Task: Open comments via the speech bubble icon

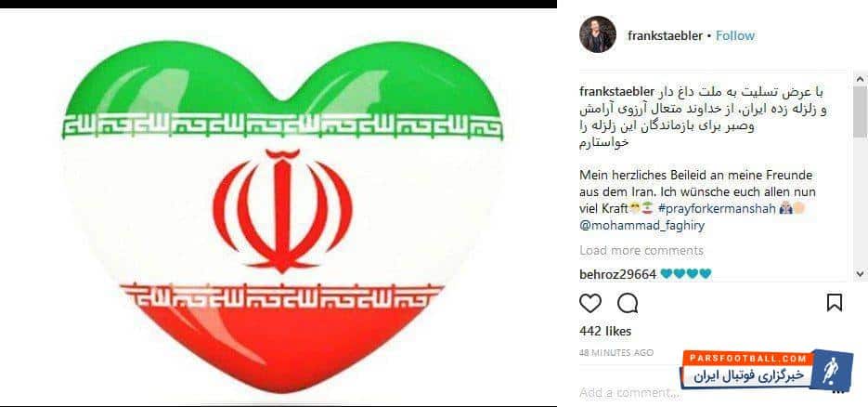Action: tap(628, 303)
